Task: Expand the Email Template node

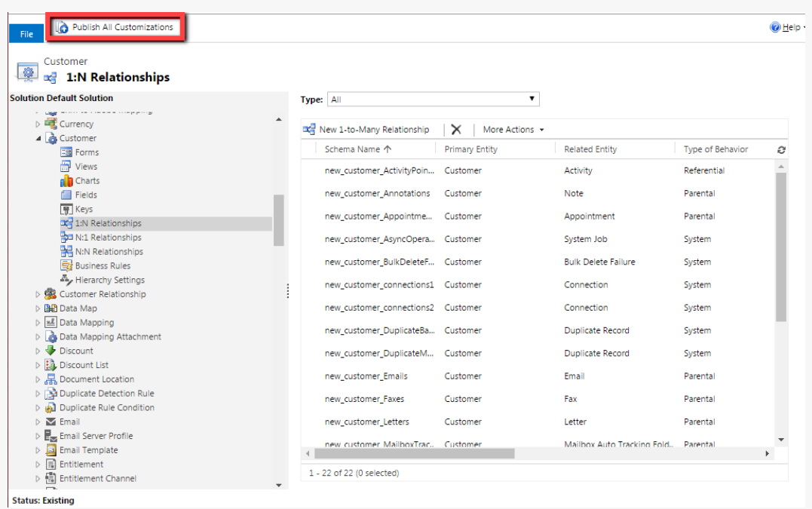Action: pyautogui.click(x=38, y=450)
